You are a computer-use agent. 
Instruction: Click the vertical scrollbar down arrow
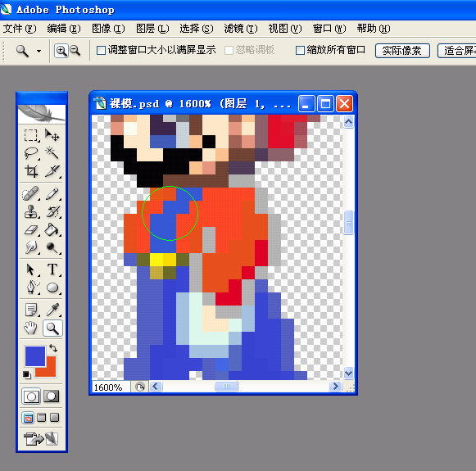pos(348,373)
